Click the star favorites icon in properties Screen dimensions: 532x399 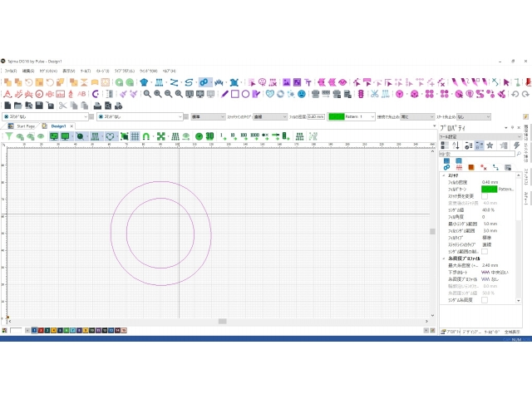[490, 145]
